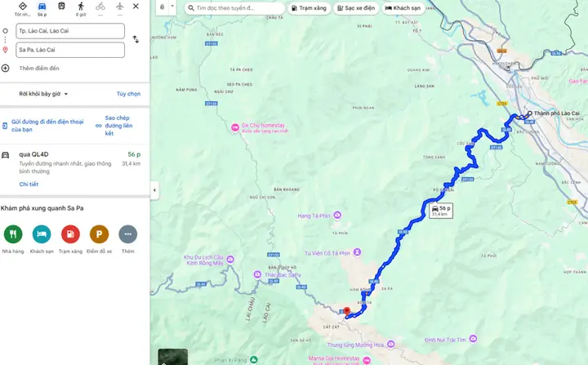Viewport: 588px width, 365px height.
Task: Switch map layers via satellite thumbnail
Action: (172, 357)
